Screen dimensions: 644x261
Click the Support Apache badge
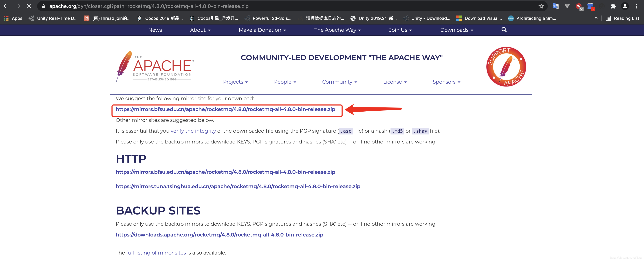pyautogui.click(x=506, y=67)
